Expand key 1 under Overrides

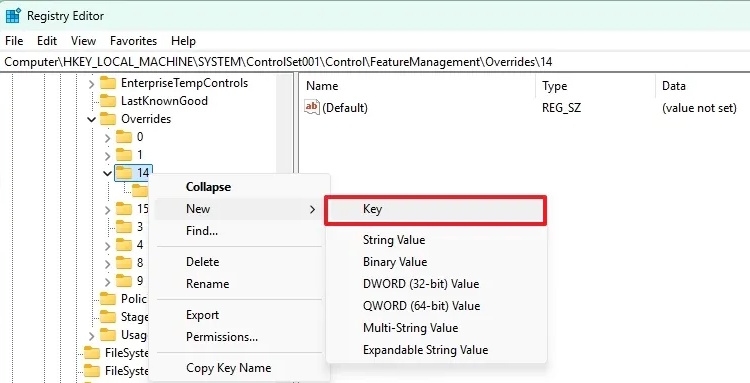(x=107, y=155)
